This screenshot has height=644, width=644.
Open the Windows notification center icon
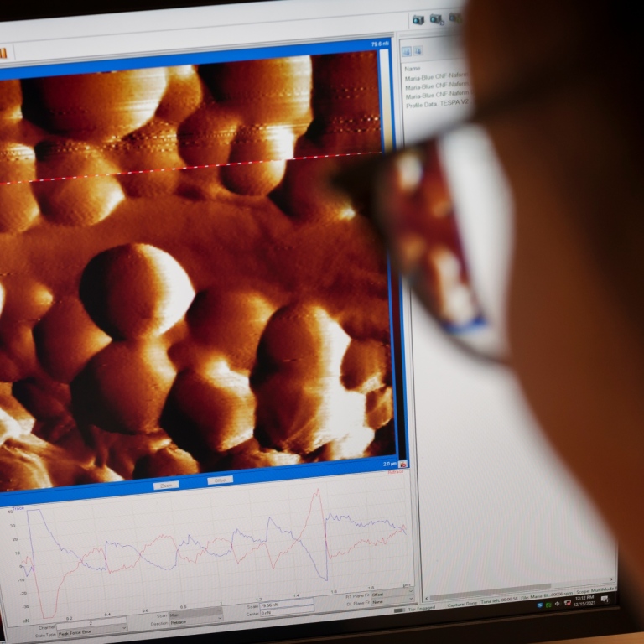[x=605, y=600]
